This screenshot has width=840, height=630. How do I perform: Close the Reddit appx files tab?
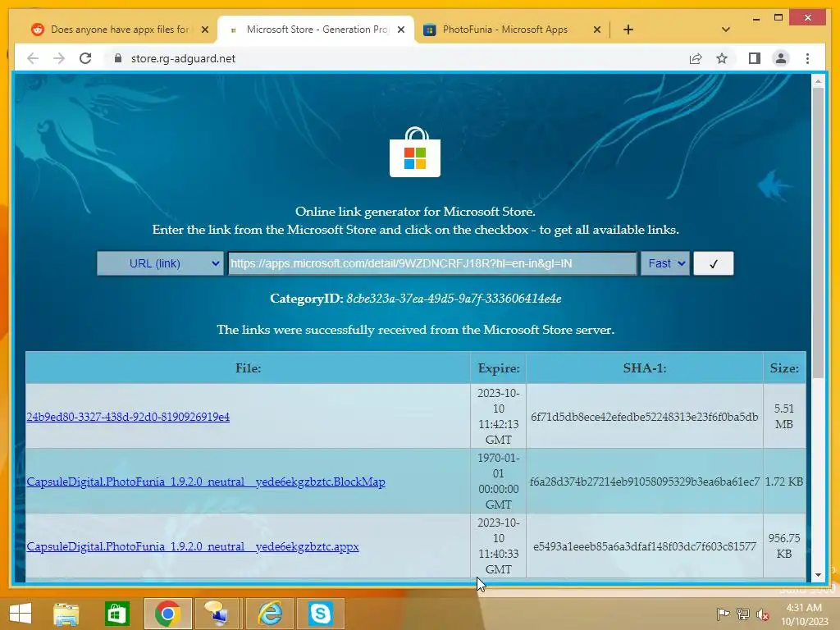click(204, 30)
